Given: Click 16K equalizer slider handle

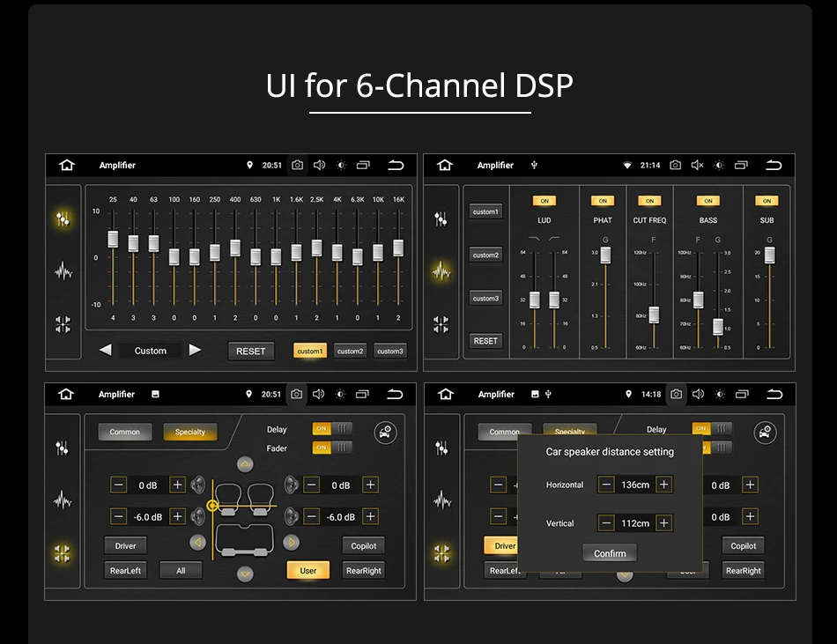Looking at the screenshot, I should 398,248.
